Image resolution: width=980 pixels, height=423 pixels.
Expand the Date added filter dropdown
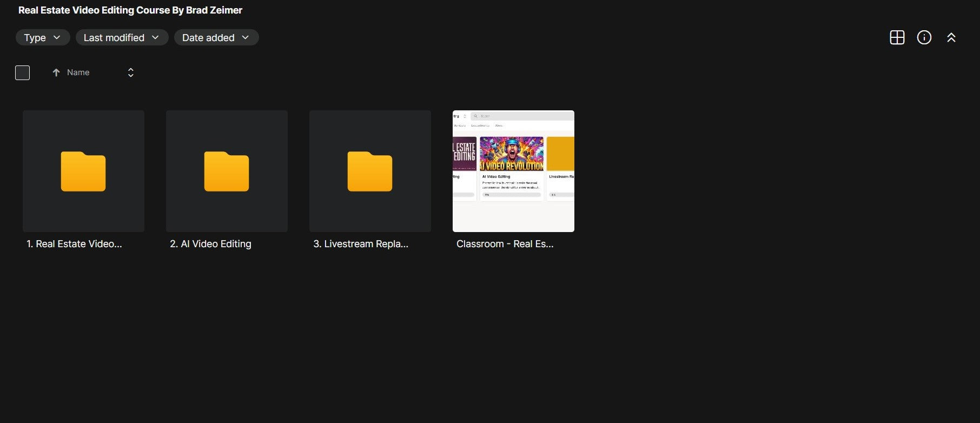pyautogui.click(x=216, y=37)
